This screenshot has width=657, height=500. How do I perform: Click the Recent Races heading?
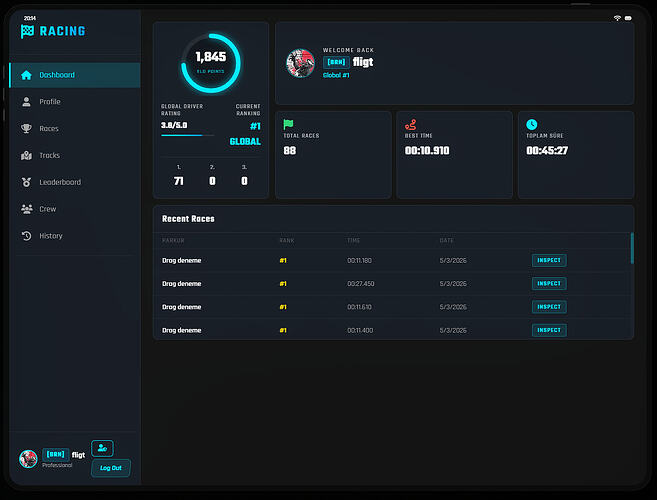188,219
